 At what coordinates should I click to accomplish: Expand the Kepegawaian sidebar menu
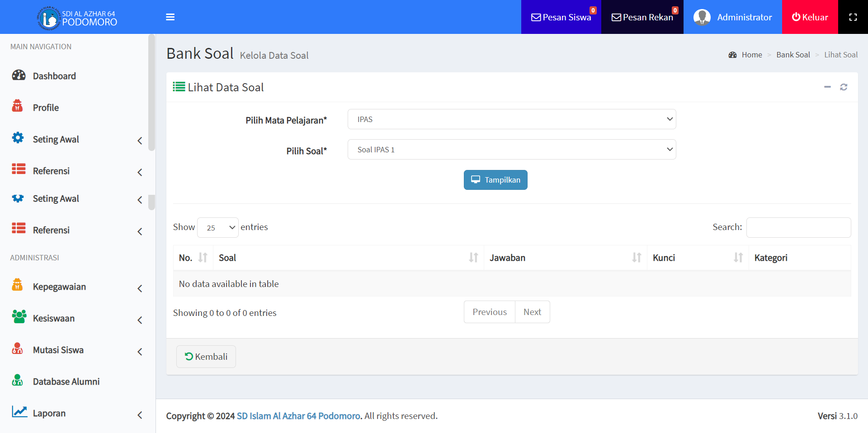[x=59, y=287]
